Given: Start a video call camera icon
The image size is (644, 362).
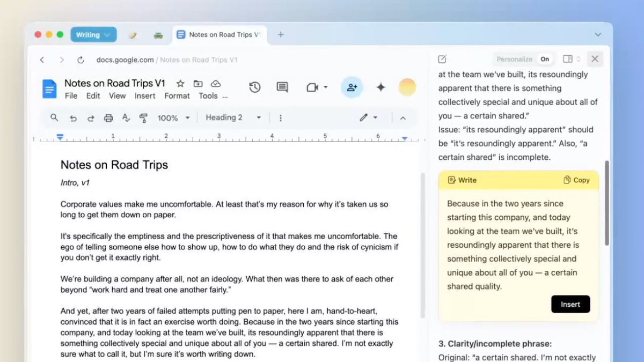Looking at the screenshot, I should click(312, 87).
